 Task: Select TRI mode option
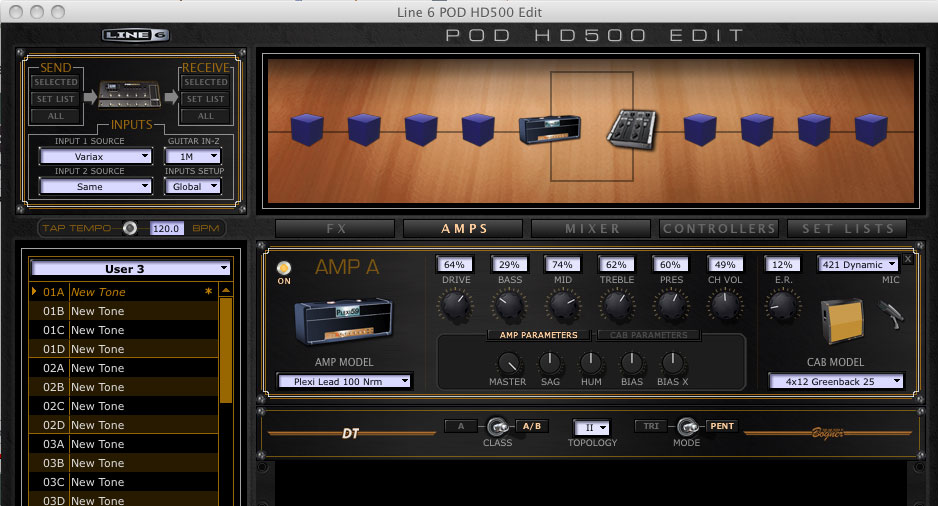(x=651, y=426)
